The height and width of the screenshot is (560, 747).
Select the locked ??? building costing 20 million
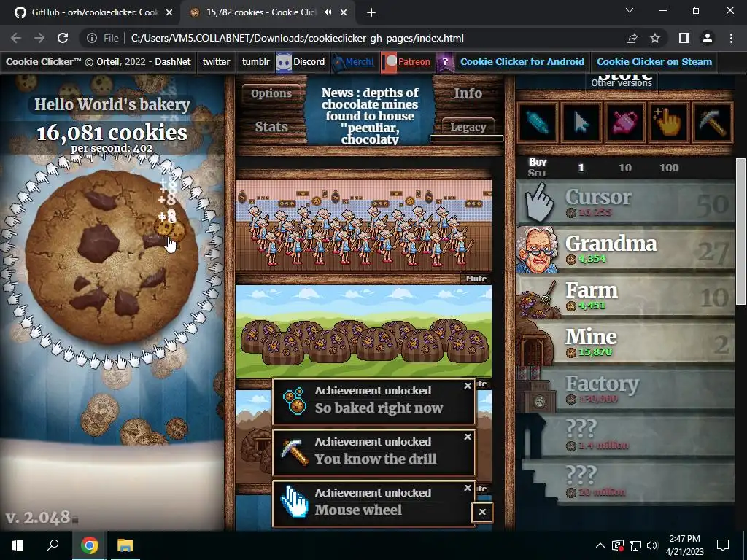click(625, 481)
